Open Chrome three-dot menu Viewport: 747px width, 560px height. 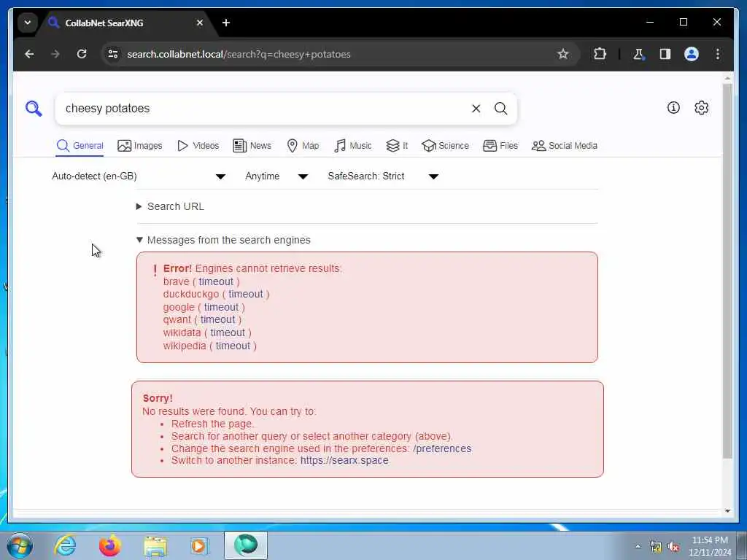point(718,54)
